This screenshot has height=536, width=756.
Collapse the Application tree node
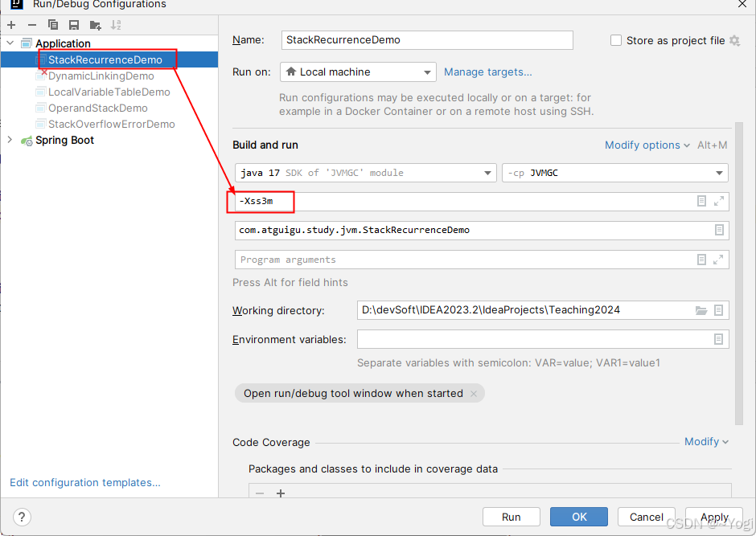(10, 43)
